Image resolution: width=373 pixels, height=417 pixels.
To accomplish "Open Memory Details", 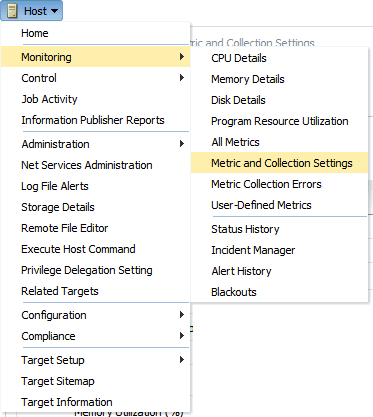I will point(248,79).
